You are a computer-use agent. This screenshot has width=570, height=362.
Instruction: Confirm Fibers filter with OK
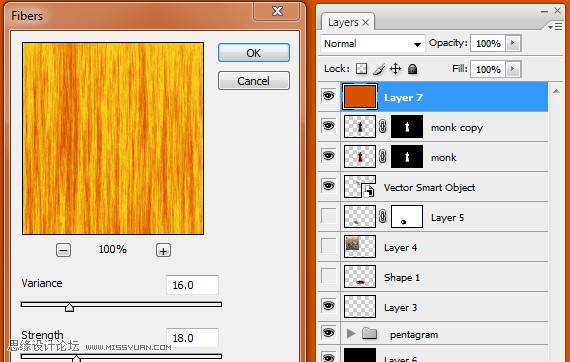(254, 53)
